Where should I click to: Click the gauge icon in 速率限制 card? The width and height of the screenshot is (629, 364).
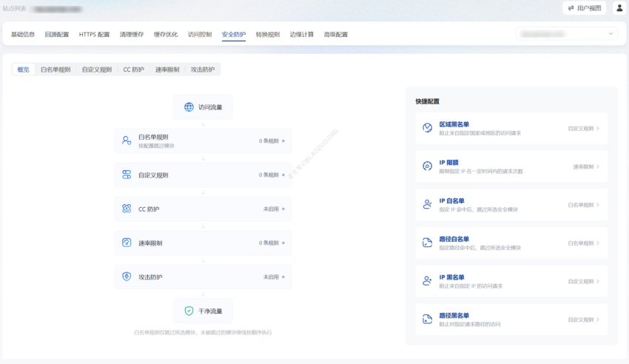click(127, 243)
